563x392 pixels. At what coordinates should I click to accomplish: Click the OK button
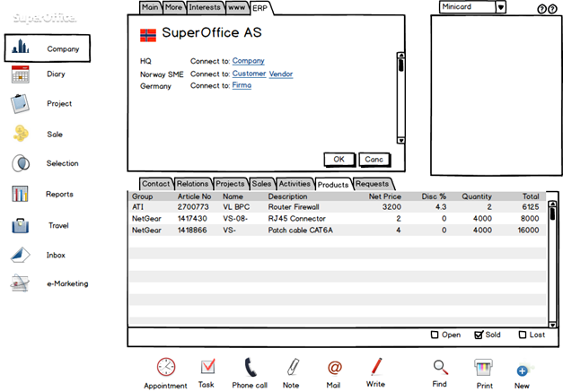point(339,160)
